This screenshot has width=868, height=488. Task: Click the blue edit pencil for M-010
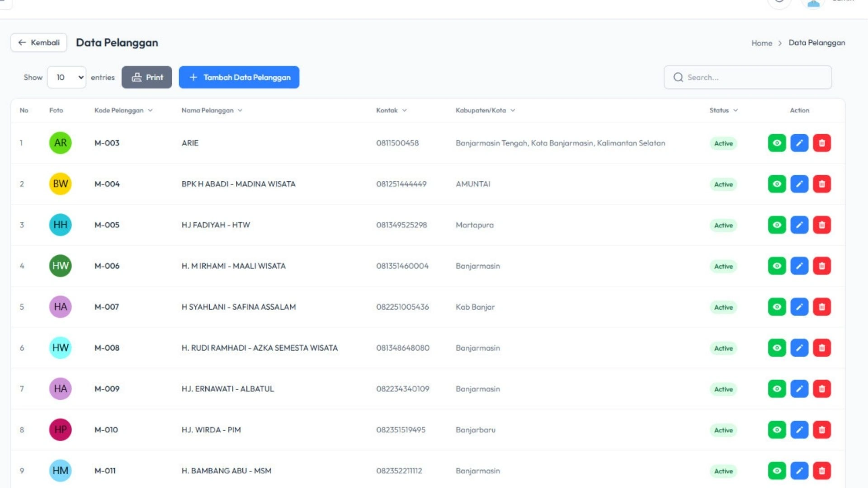click(x=799, y=430)
